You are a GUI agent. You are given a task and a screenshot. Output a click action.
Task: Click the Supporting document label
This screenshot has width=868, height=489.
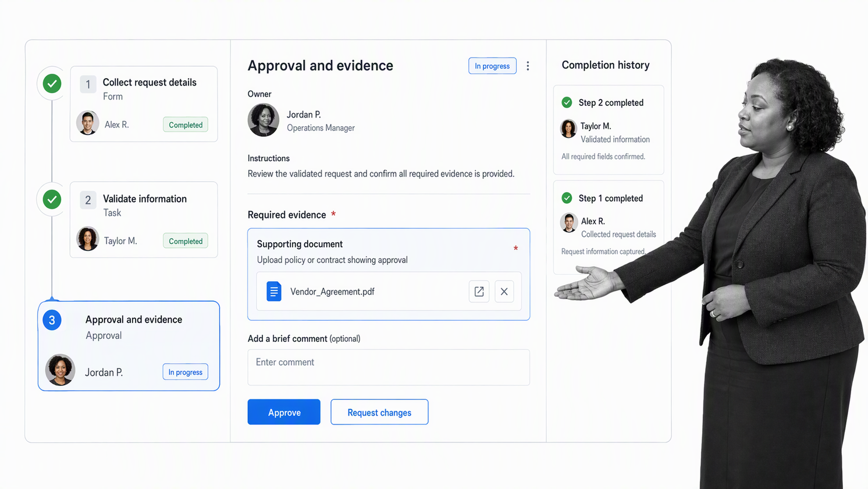click(300, 244)
